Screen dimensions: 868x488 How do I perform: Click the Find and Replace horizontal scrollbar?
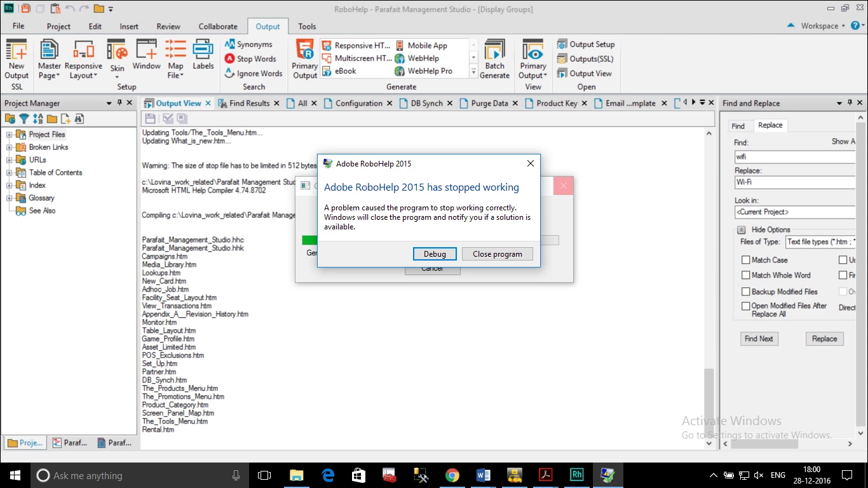788,444
